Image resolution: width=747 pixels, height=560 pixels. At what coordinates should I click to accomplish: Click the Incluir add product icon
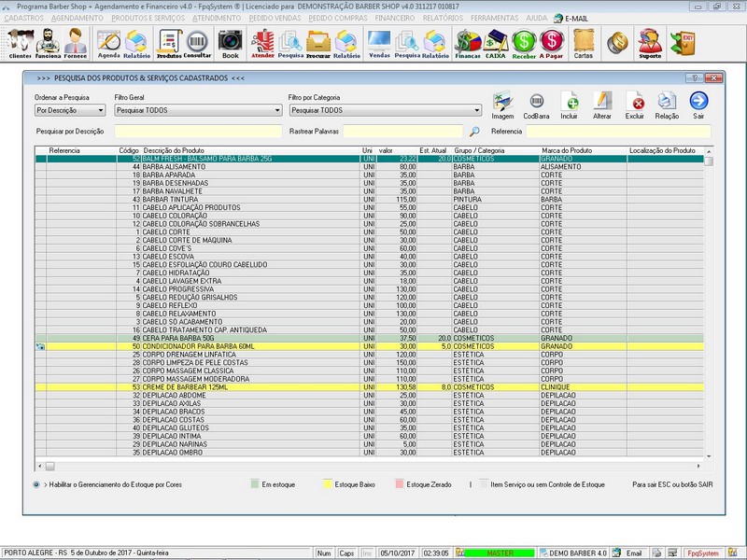tap(569, 105)
